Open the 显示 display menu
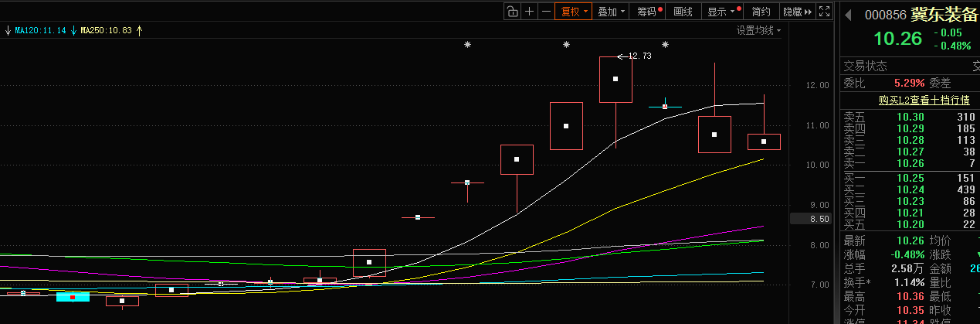Screen dimensions: 980x324 (722, 12)
